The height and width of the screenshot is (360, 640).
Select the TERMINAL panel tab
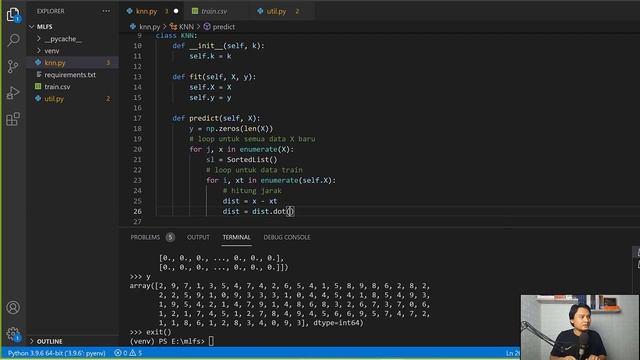click(237, 237)
